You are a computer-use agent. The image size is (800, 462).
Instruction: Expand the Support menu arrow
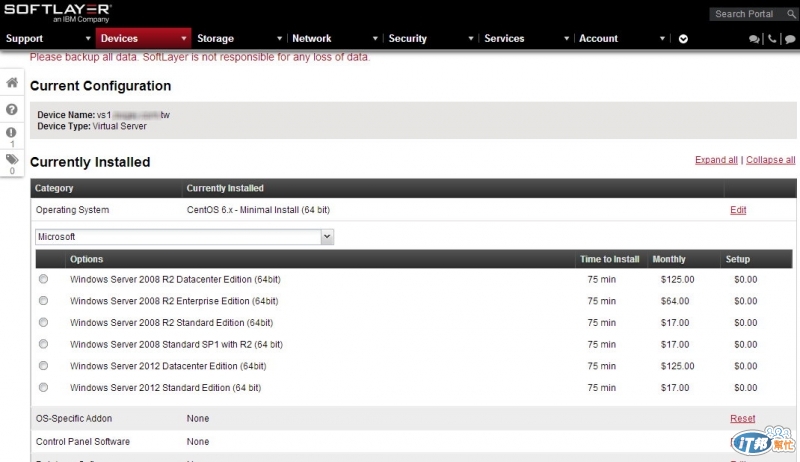(x=88, y=39)
